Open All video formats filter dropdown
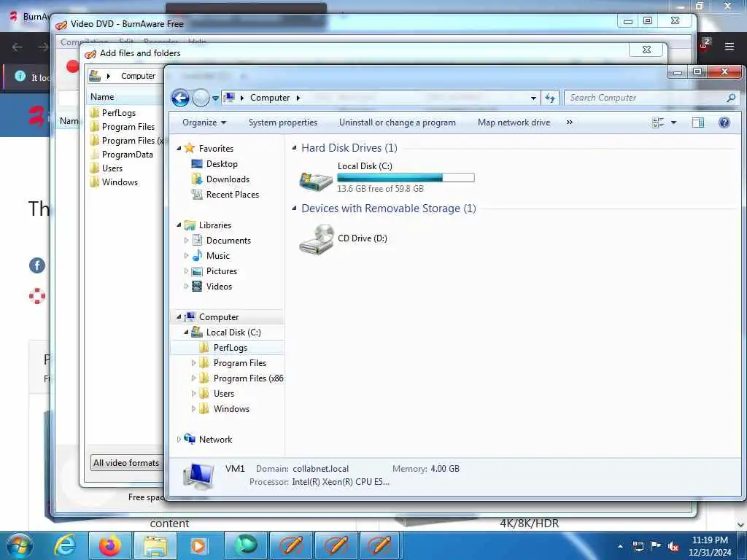The width and height of the screenshot is (747, 560). pos(127,463)
